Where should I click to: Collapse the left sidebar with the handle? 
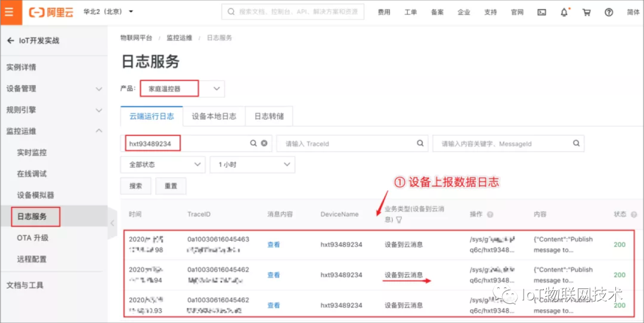112,223
